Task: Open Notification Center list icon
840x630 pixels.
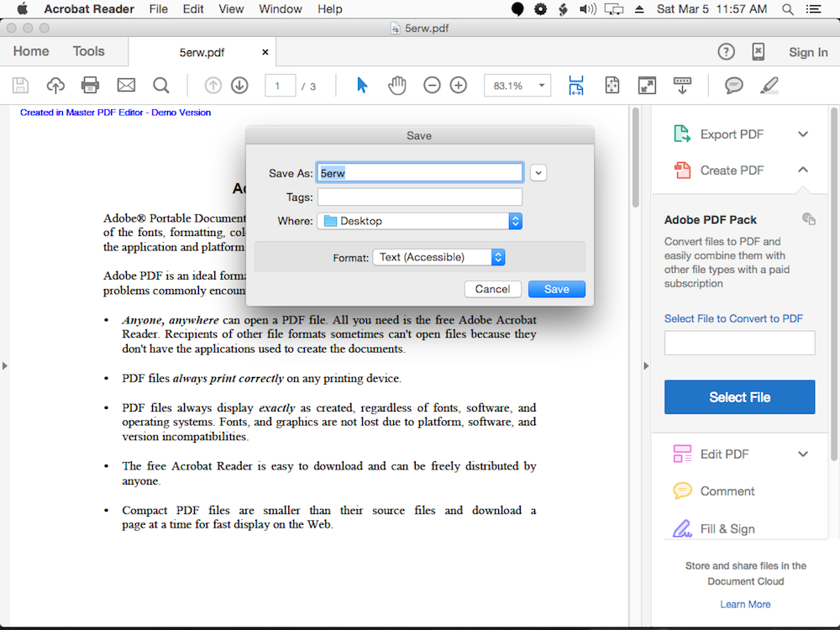Action: [x=813, y=9]
